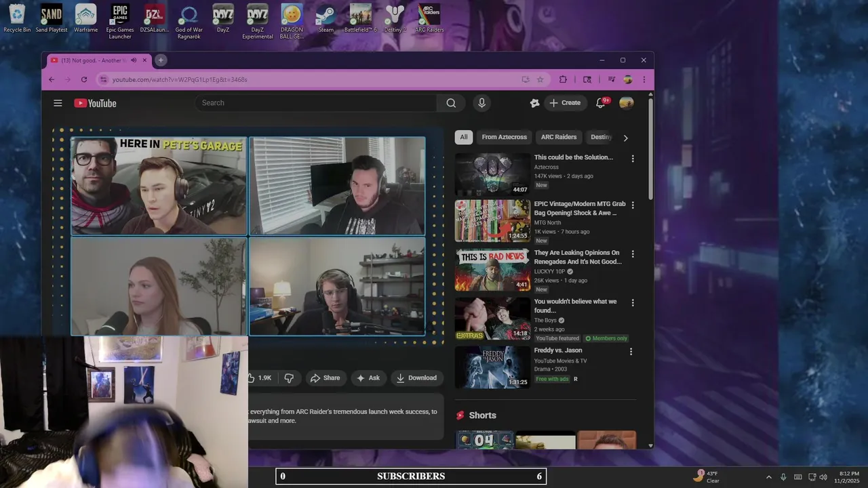Screen dimensions: 868x488
Task: Reload the YouTube page
Action: point(84,79)
